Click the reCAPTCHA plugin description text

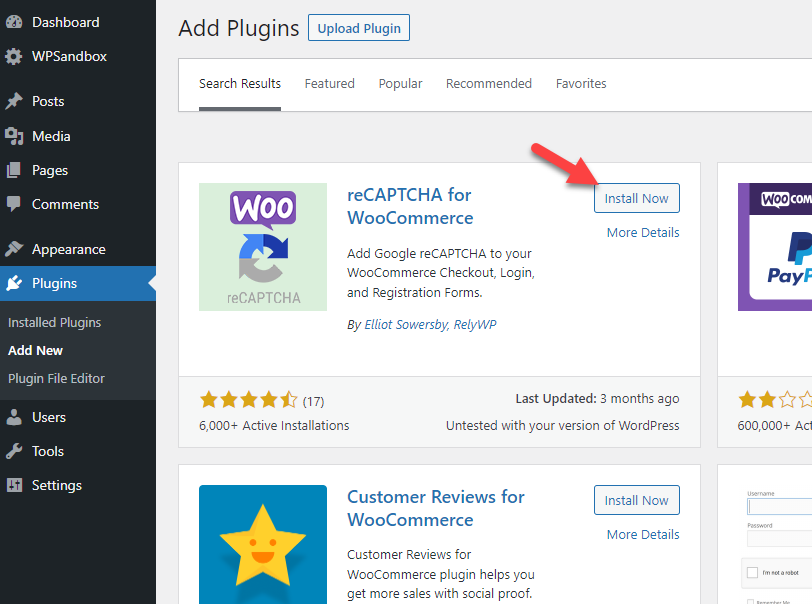[441, 273]
